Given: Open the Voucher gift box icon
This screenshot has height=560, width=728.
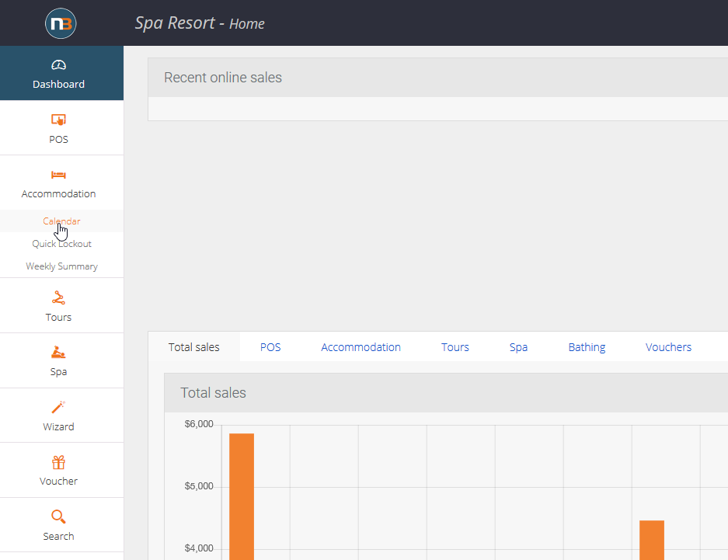Looking at the screenshot, I should (x=58, y=462).
